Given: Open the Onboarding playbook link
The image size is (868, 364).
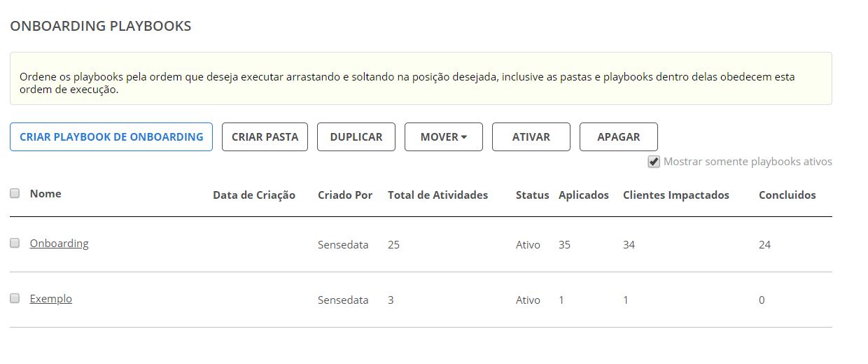Looking at the screenshot, I should 59,244.
